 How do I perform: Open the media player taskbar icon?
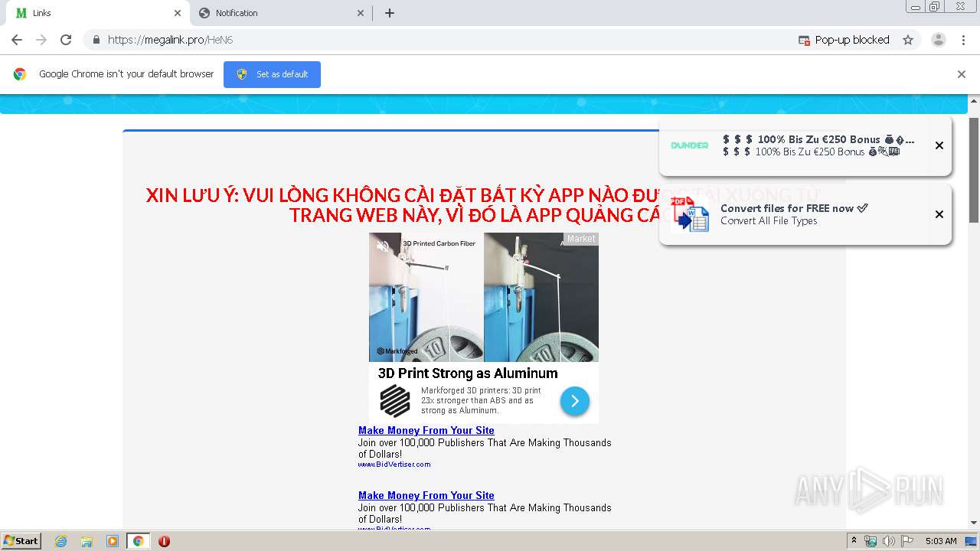113,541
